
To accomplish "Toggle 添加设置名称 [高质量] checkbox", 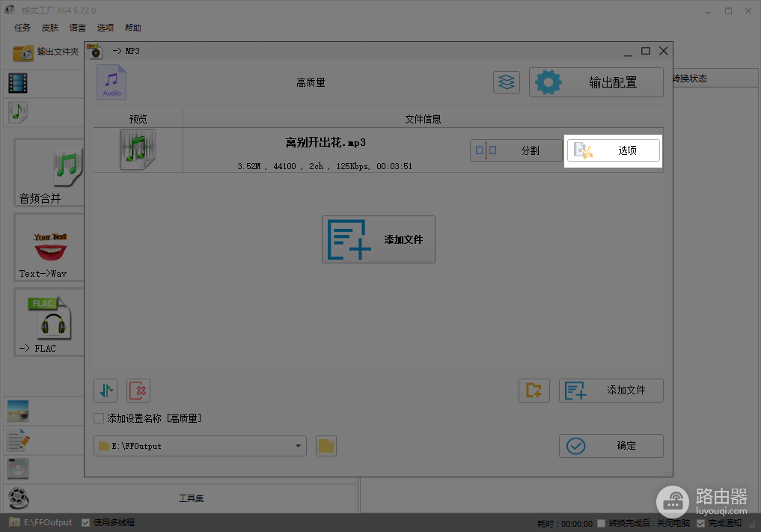I will click(x=99, y=418).
